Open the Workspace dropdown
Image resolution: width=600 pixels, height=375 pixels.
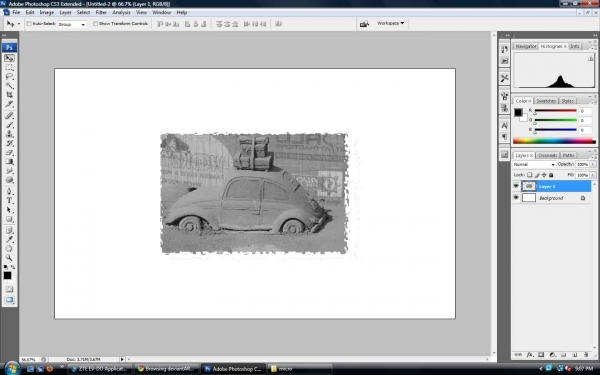390,23
